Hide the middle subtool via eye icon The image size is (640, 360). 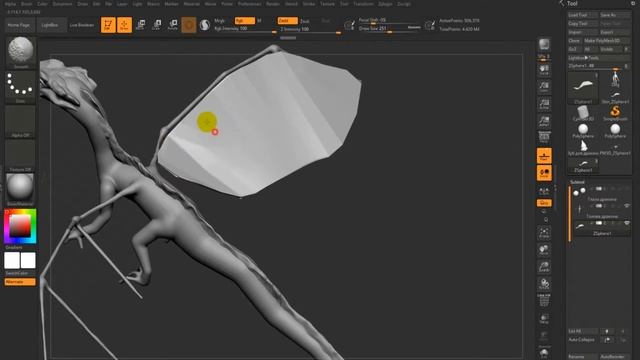point(627,206)
